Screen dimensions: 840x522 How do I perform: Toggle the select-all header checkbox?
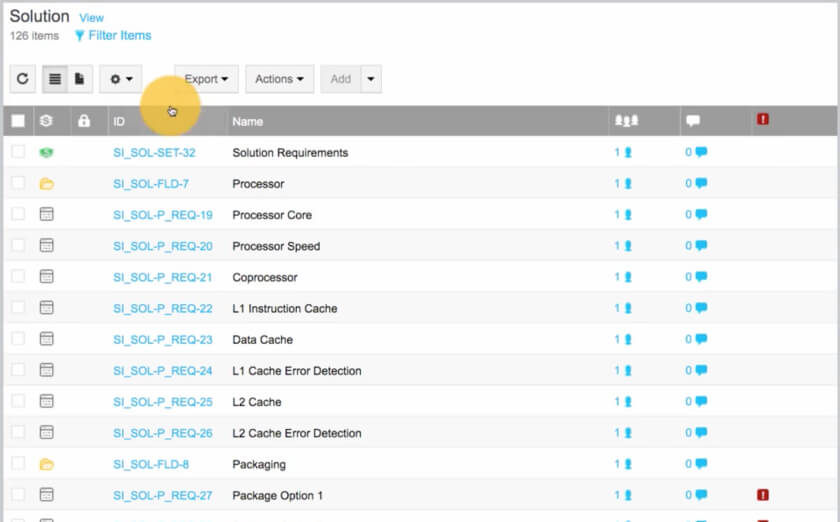(x=18, y=121)
